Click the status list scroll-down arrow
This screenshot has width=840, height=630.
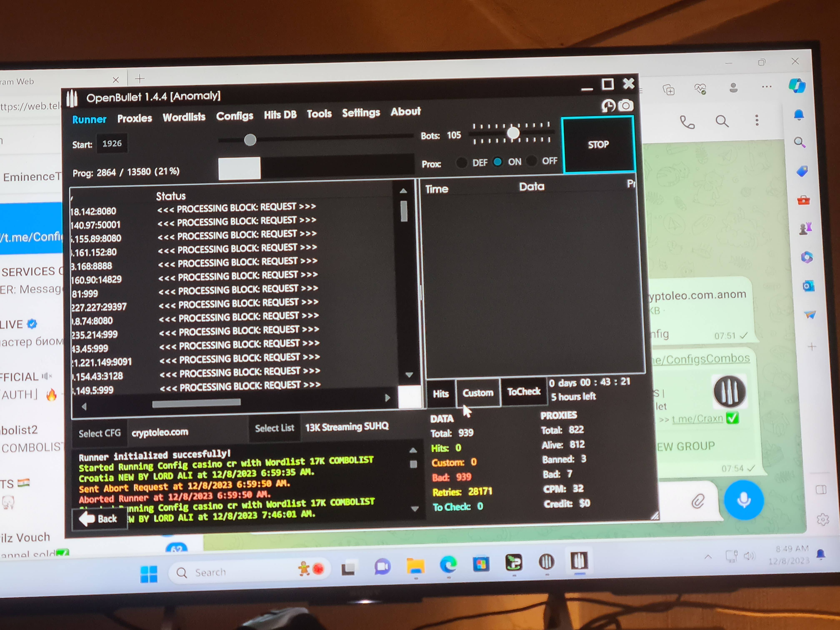(x=409, y=374)
